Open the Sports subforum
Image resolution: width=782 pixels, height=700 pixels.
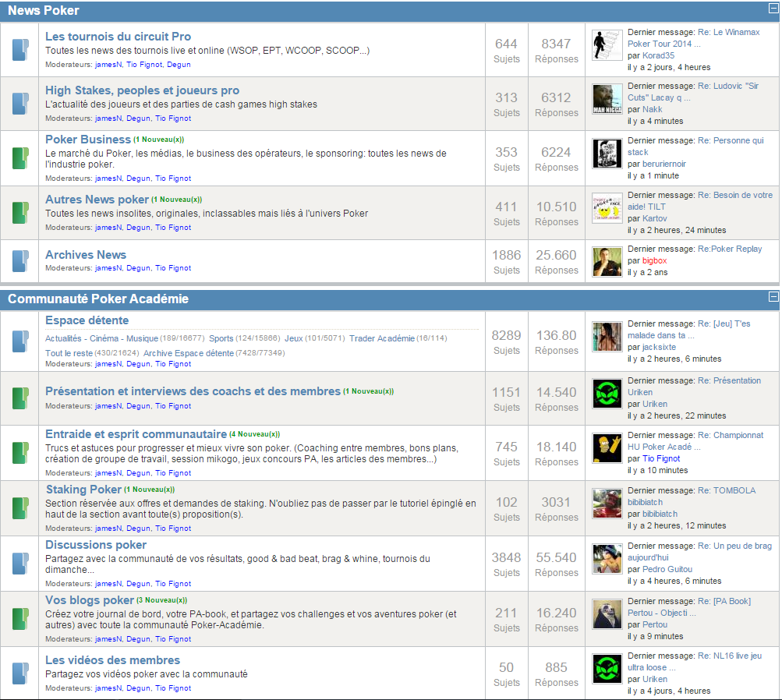point(221,338)
